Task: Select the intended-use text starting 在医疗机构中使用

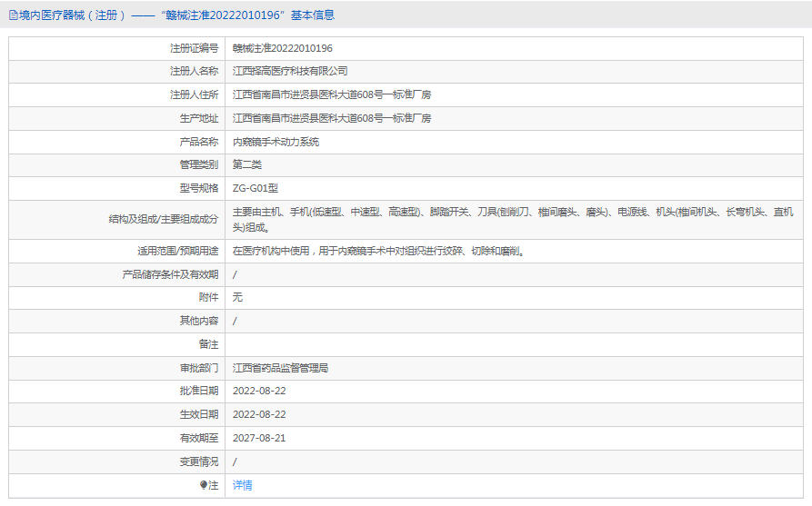Action: (x=379, y=251)
